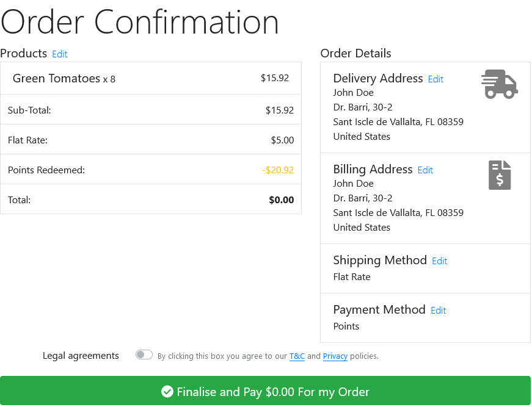Viewport: 532px width, 407px height.
Task: Click the delivery truck icon
Action: pyautogui.click(x=500, y=84)
